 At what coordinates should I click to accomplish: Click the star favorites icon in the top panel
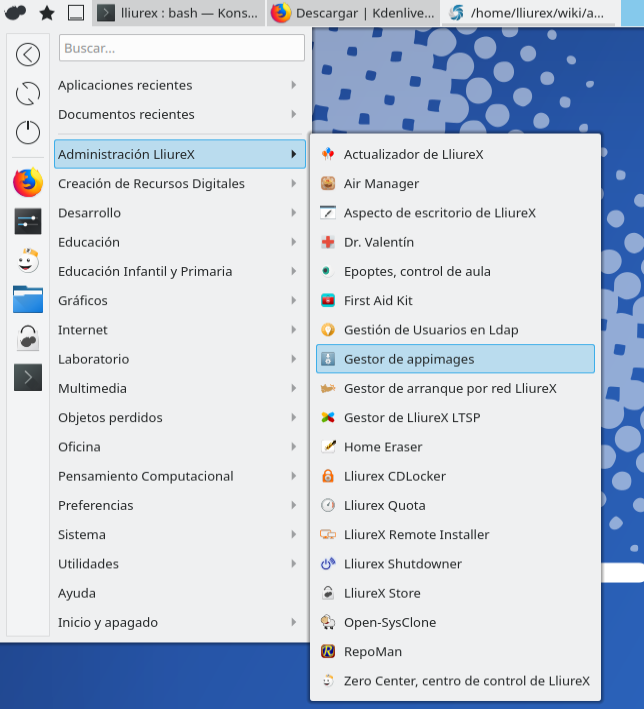(x=47, y=13)
